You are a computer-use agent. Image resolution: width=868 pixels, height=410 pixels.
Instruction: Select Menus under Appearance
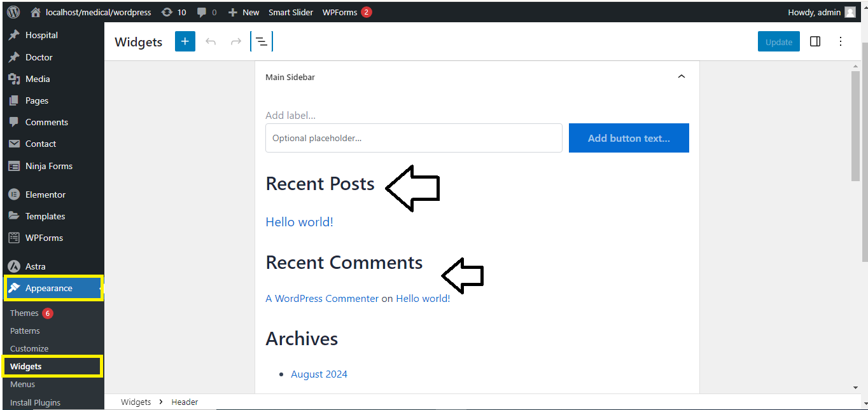[x=23, y=384]
